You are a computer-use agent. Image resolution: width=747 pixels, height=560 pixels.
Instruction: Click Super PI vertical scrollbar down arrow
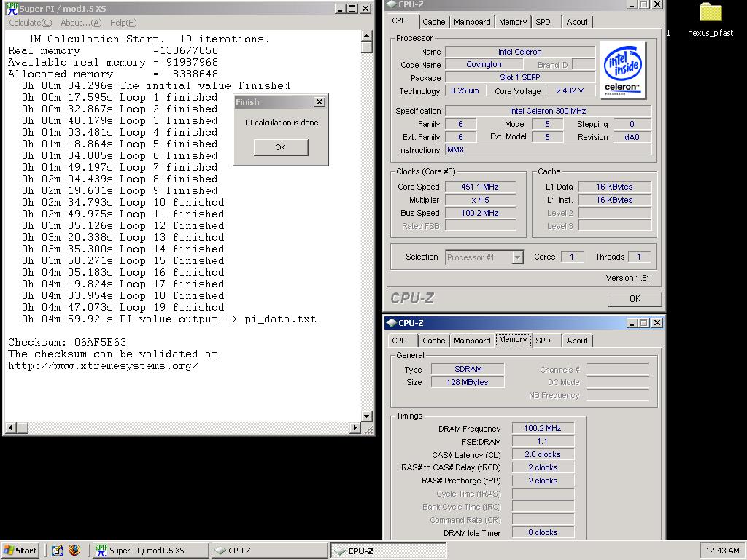pos(366,416)
